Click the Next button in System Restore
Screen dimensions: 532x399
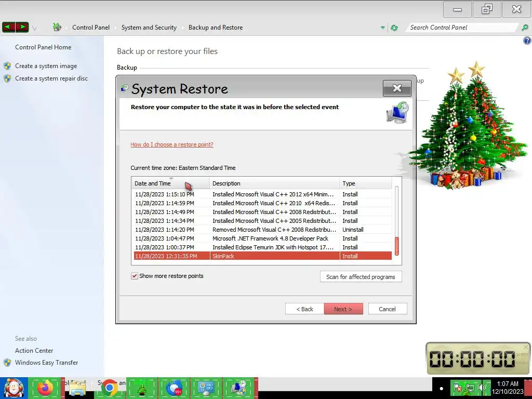(x=343, y=309)
